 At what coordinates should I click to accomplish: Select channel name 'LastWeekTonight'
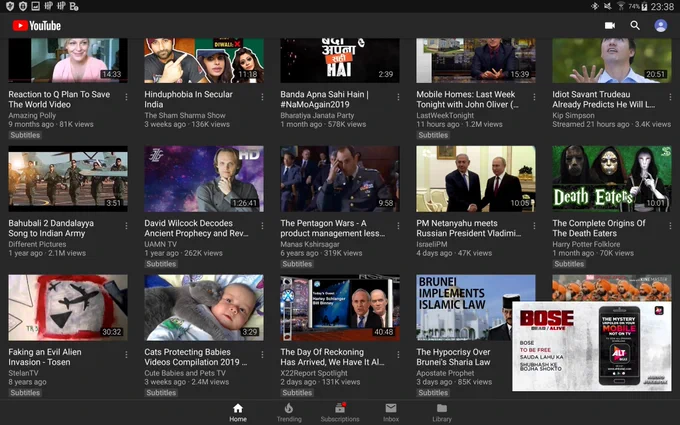(445, 115)
